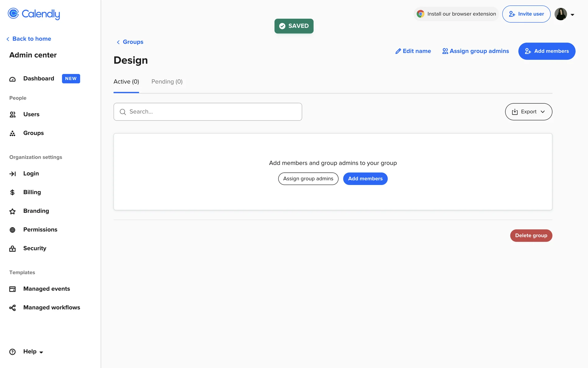Click the Security lock icon
This screenshot has width=588, height=368.
pyautogui.click(x=13, y=249)
